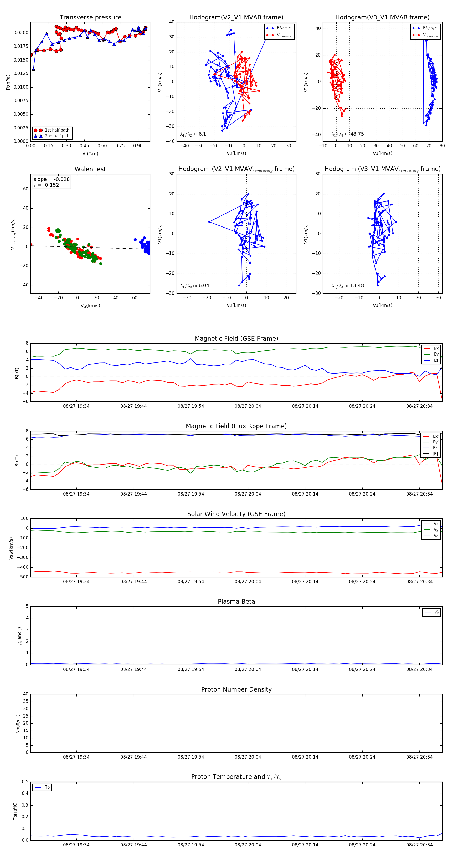
Task: Click the 'Np(#/cc)' axis label
Action: click(x=18, y=724)
